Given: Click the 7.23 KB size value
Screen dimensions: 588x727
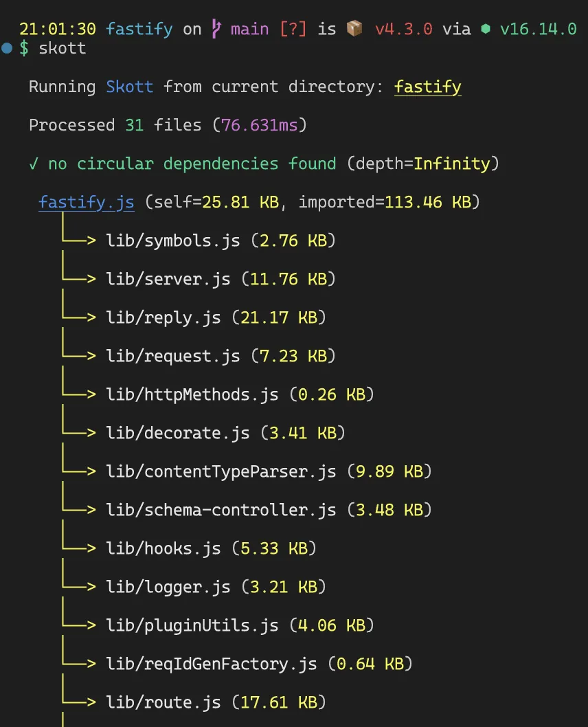Looking at the screenshot, I should point(293,356).
